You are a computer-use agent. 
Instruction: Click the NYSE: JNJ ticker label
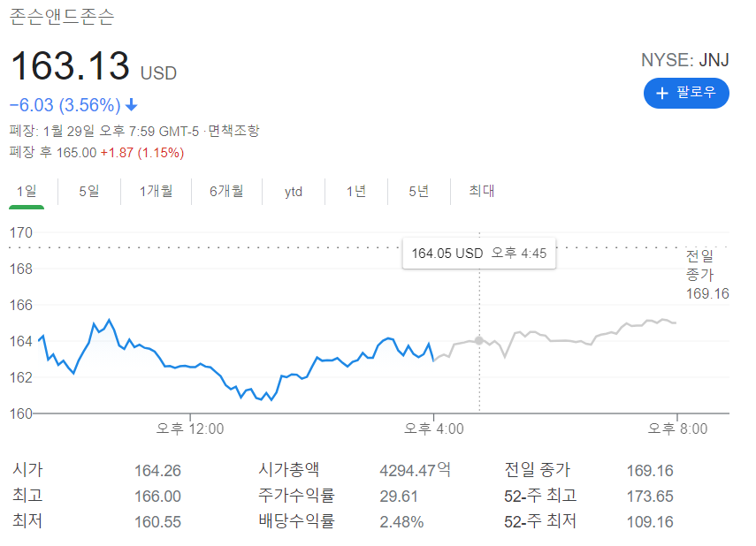(x=684, y=60)
